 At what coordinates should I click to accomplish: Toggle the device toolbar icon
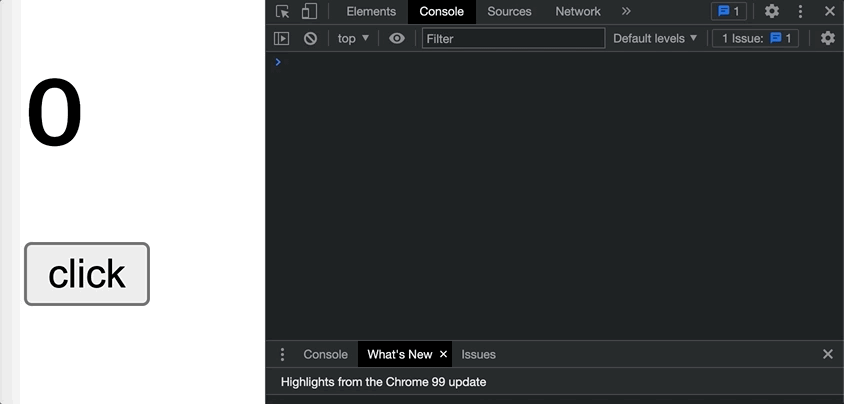[x=309, y=11]
